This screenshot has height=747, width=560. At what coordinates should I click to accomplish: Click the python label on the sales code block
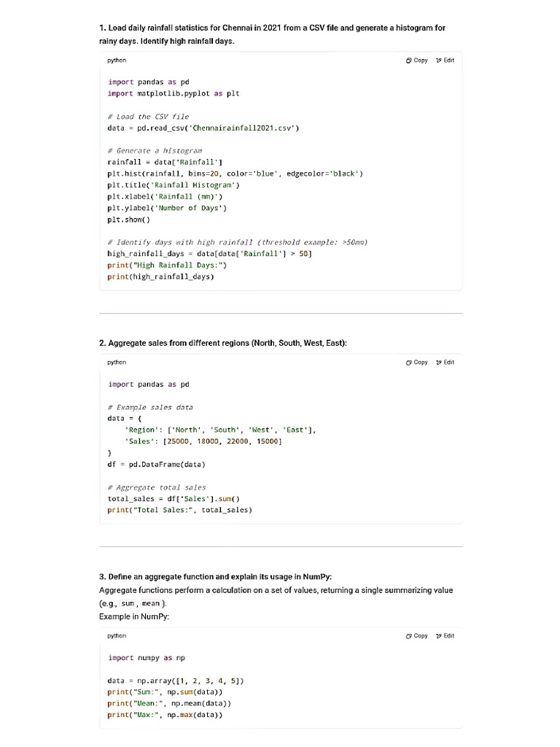tap(117, 363)
